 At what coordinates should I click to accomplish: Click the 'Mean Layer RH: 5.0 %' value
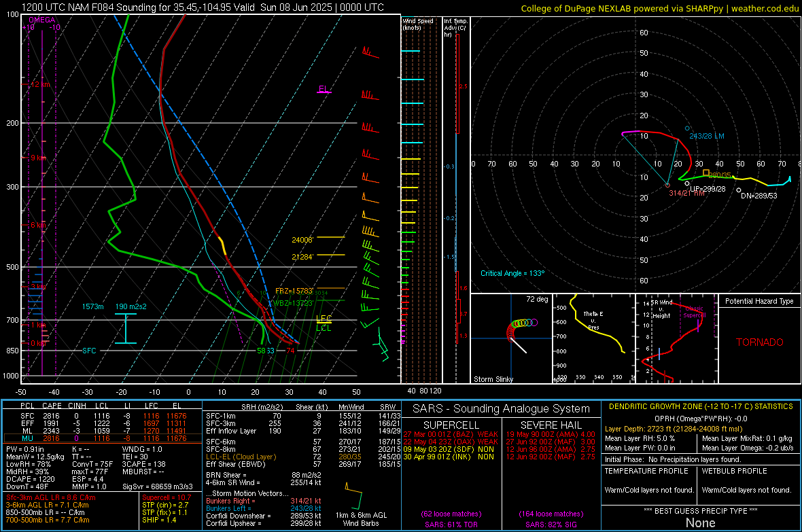tap(640, 438)
